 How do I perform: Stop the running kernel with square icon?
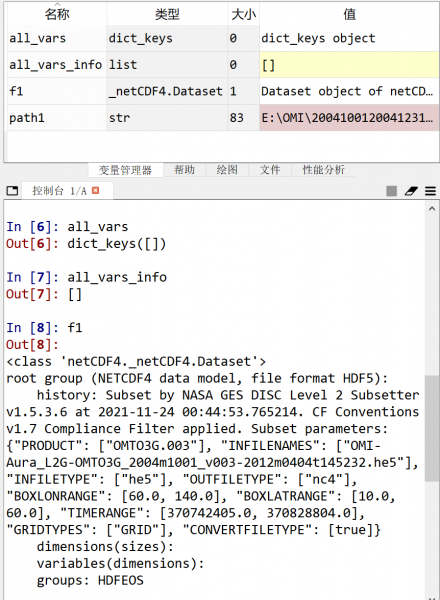click(x=391, y=191)
